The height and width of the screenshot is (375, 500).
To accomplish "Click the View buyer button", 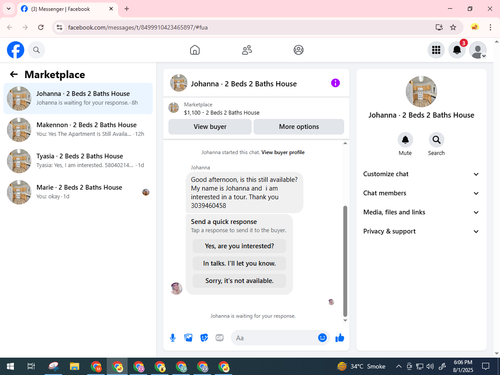I will [210, 127].
